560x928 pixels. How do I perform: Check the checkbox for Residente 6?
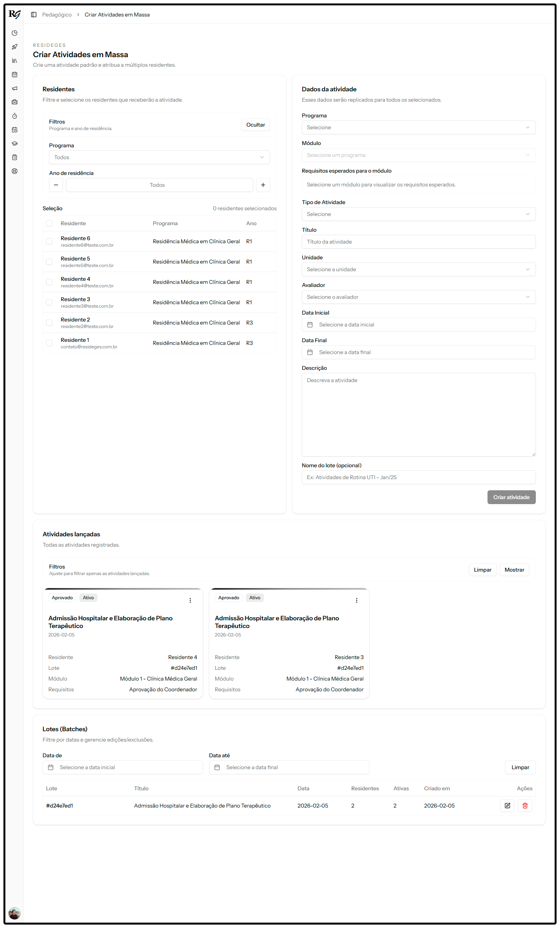[x=49, y=241]
